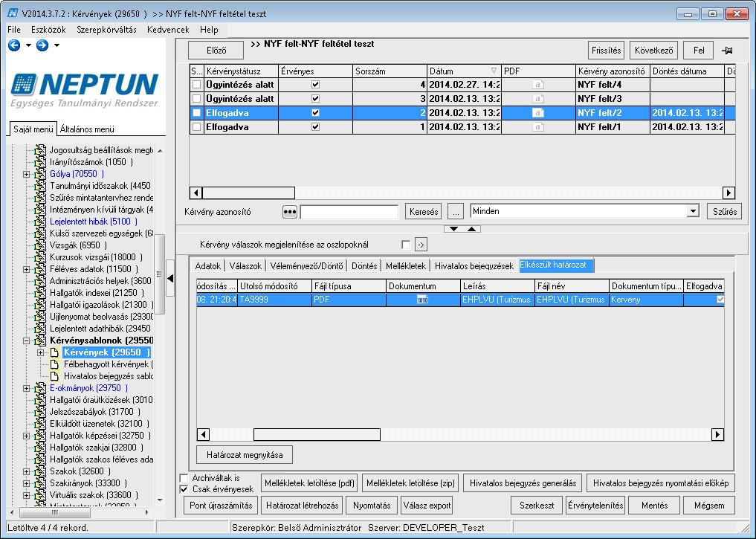Screen dimensions: 756x539
Task: Expand the Kérvények (29650) tree node
Action: click(x=40, y=353)
